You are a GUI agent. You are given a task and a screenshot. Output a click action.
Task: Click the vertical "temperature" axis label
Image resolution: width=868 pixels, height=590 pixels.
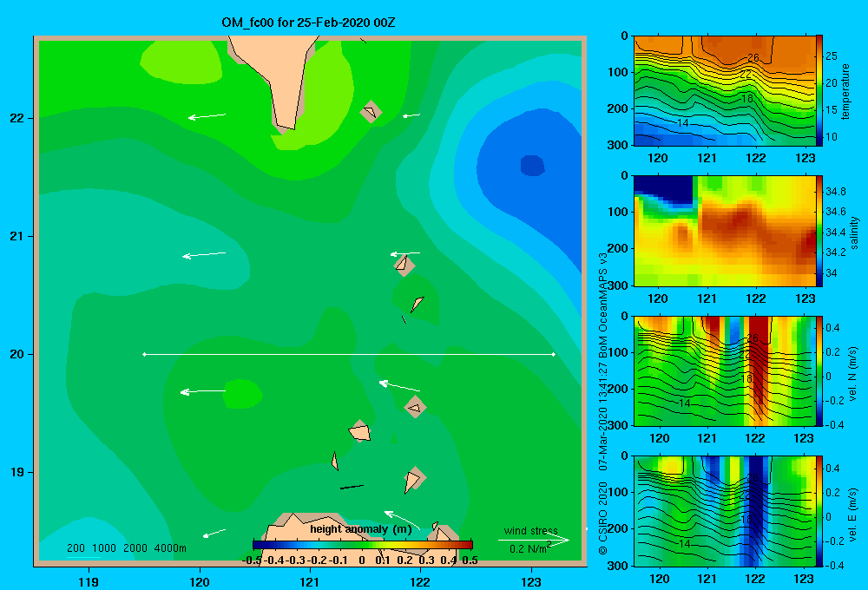point(845,92)
